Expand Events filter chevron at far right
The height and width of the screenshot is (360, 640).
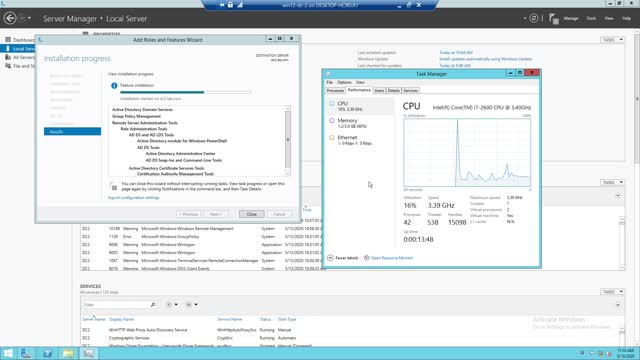pos(618,196)
